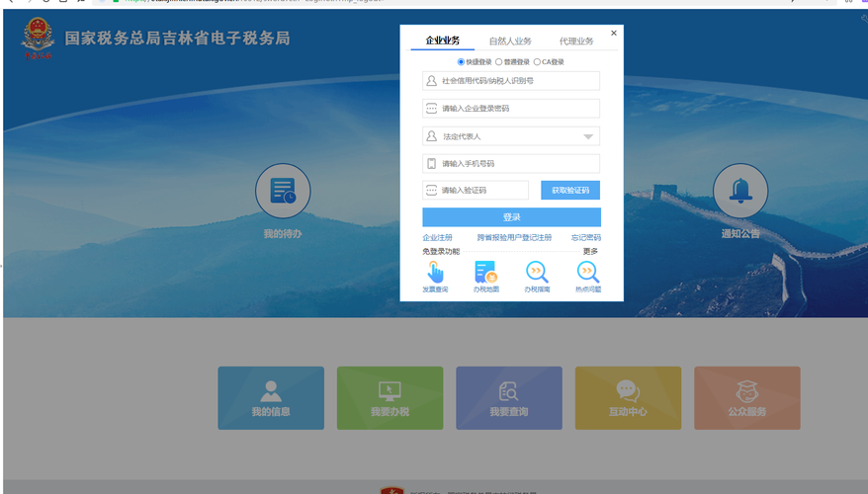
Task: Click the 请输入手机号码 input field
Action: pos(511,163)
